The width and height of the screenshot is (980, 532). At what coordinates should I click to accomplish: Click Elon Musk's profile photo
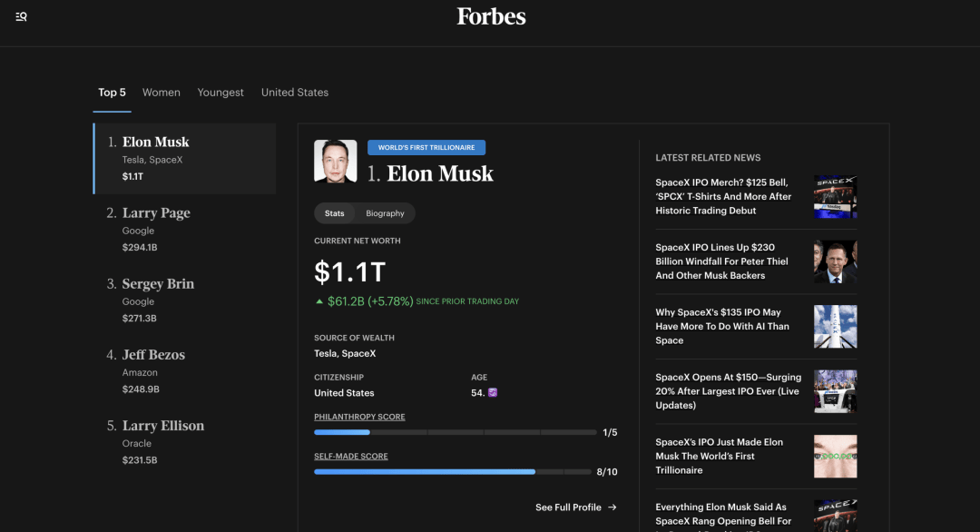coord(336,162)
